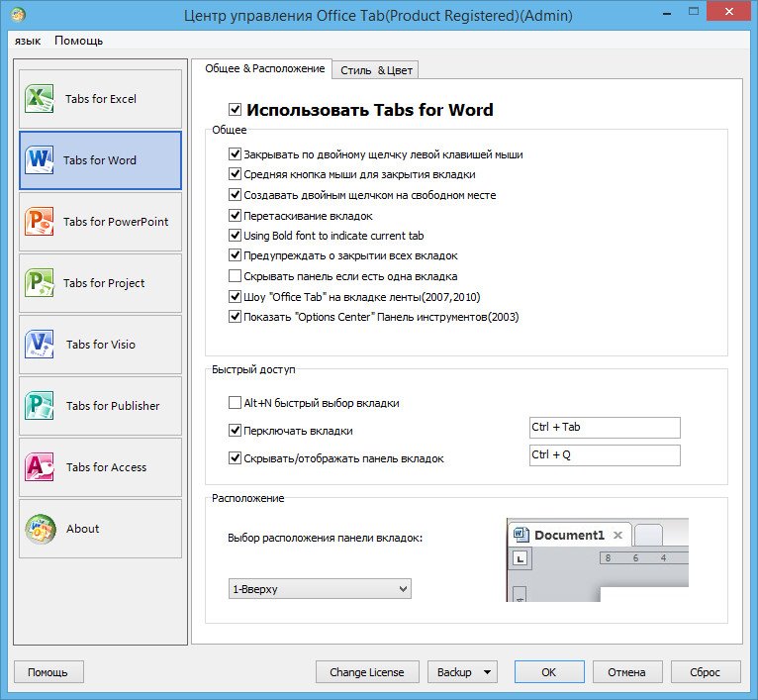Select the Project icon in the sidebar
The image size is (758, 700).
(39, 282)
